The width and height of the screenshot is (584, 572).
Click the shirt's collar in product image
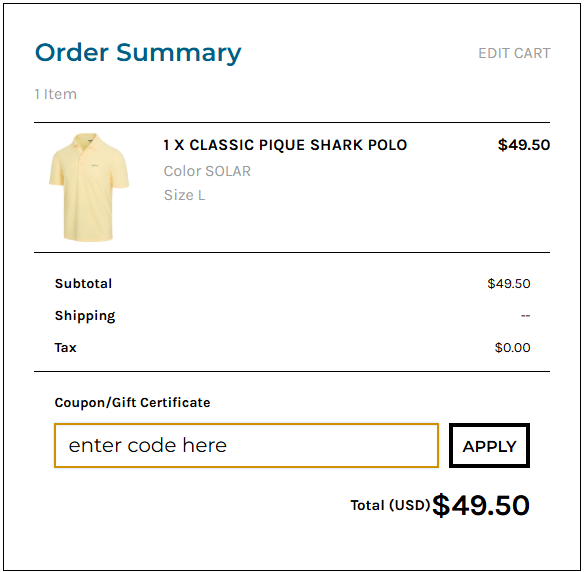[88, 141]
